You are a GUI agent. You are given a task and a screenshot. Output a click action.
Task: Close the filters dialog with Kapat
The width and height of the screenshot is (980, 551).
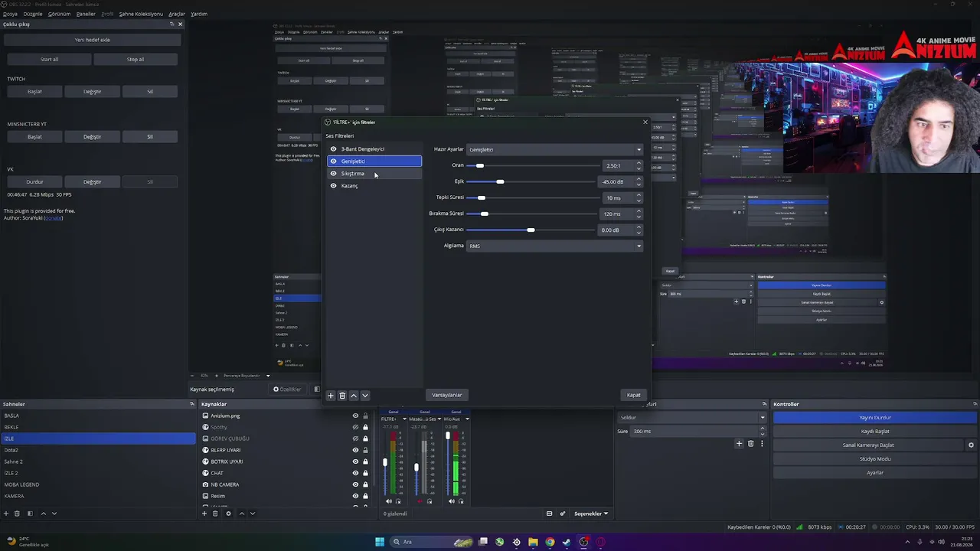click(x=634, y=395)
